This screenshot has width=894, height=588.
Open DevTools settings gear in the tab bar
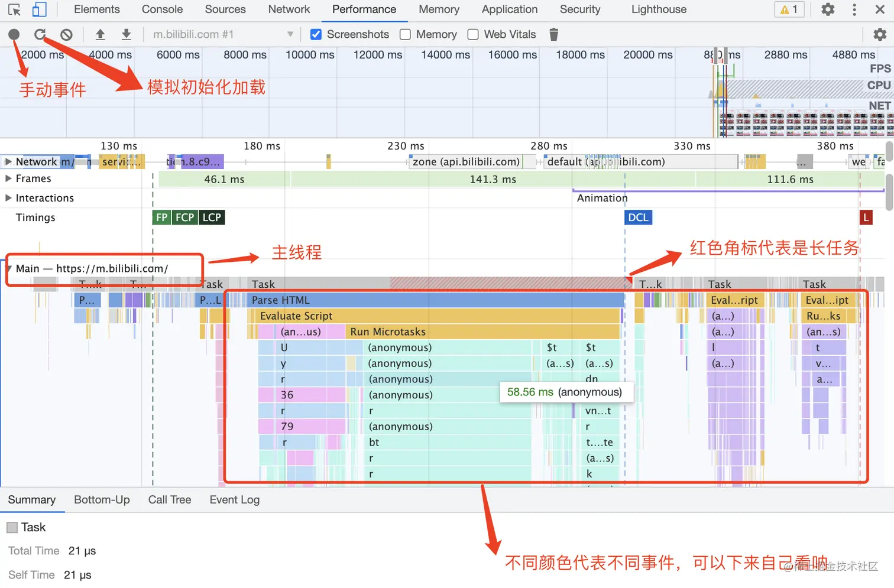pos(828,9)
